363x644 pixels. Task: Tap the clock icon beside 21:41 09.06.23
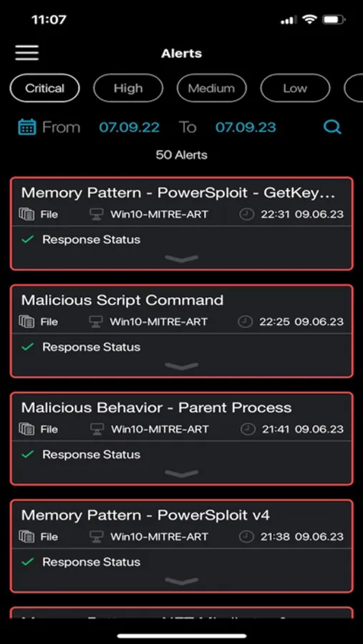pyautogui.click(x=247, y=429)
